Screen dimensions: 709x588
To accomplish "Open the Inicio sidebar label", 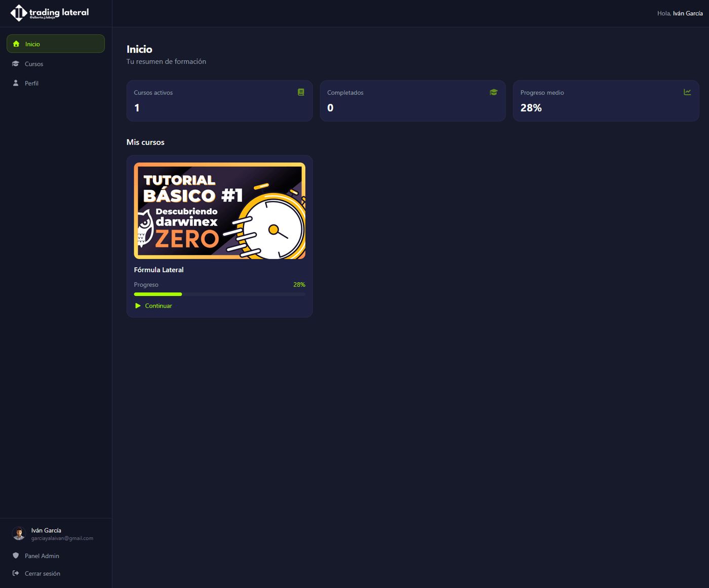I will (32, 44).
